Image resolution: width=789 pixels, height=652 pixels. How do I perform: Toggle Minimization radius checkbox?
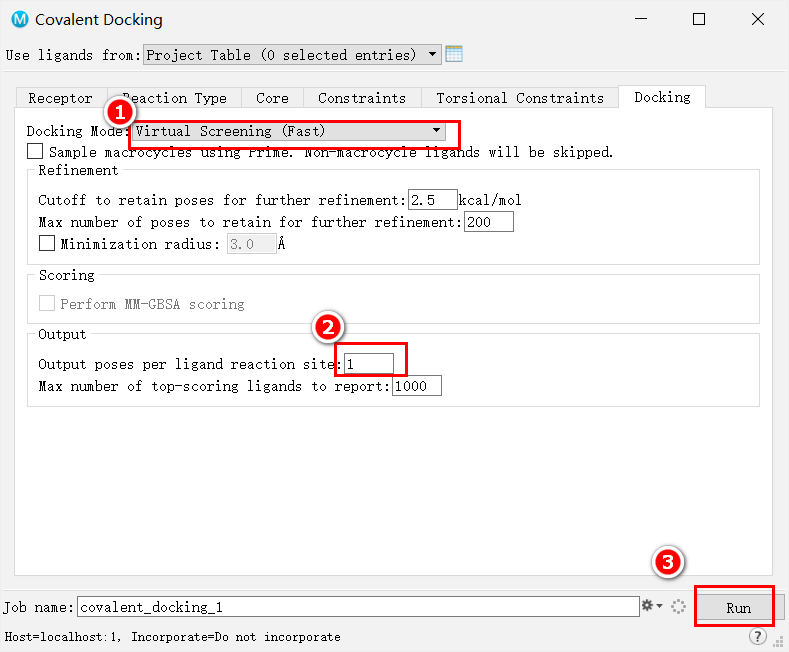click(47, 243)
